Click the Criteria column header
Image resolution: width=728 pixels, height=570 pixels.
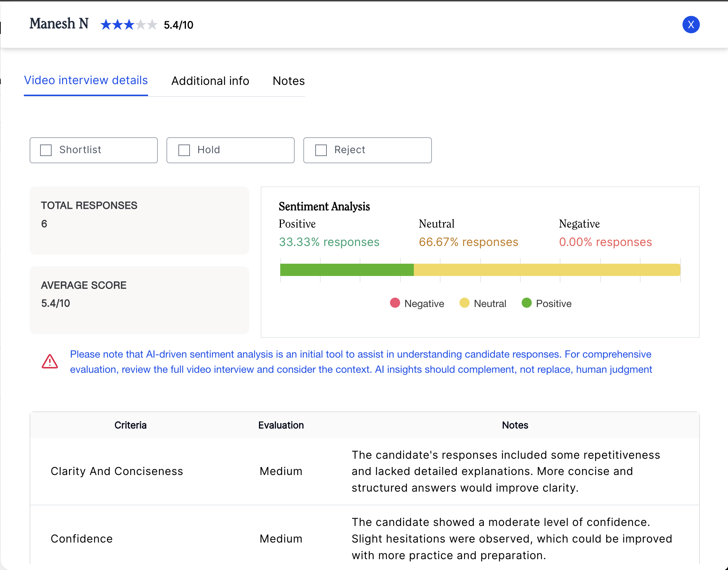click(130, 425)
